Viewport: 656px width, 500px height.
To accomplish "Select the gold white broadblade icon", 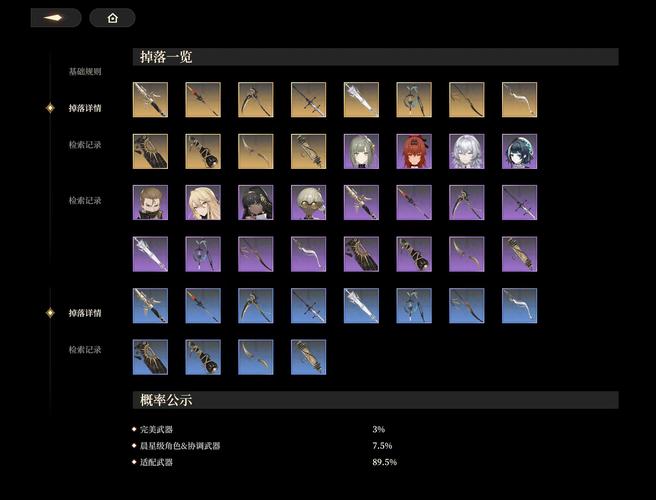I will [361, 100].
